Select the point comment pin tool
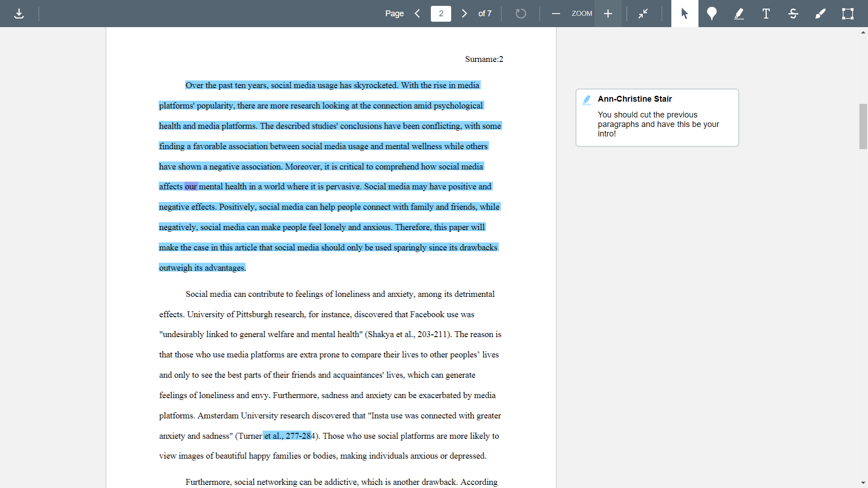868x488 pixels. (712, 14)
